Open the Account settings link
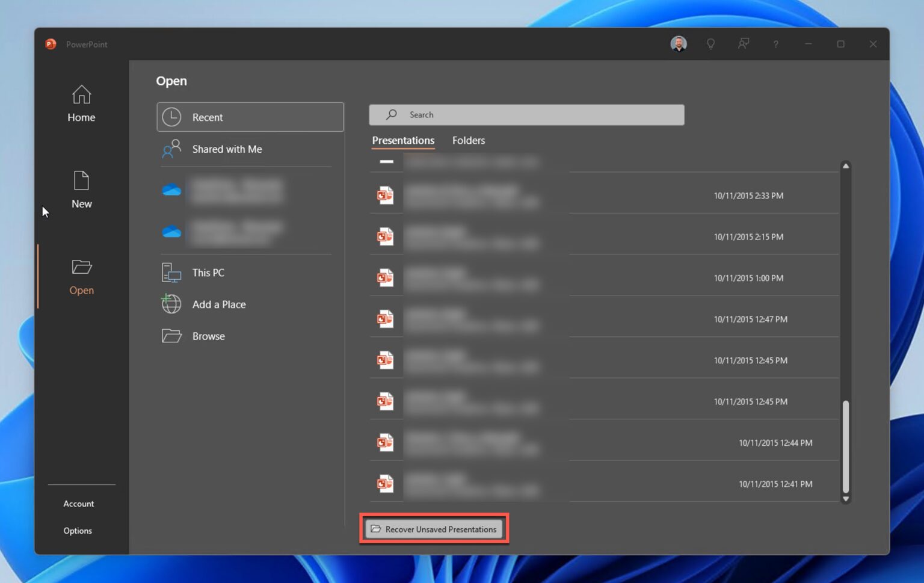Image resolution: width=924 pixels, height=583 pixels. 78,503
